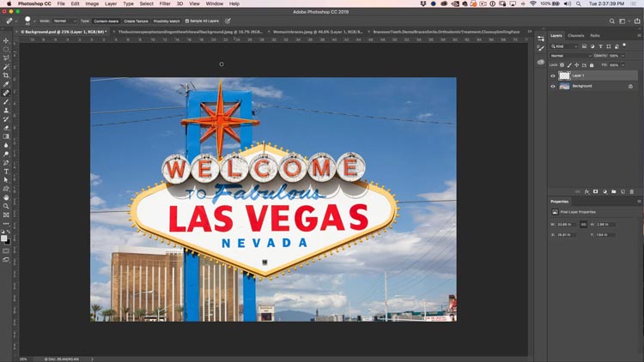Open the Opacity slider dropdown
The height and width of the screenshot is (362, 644).
[623, 56]
